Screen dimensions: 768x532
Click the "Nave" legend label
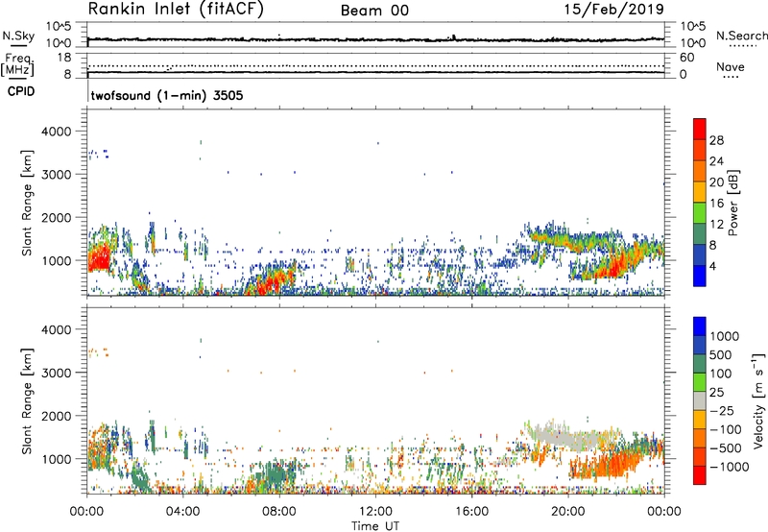(x=731, y=67)
